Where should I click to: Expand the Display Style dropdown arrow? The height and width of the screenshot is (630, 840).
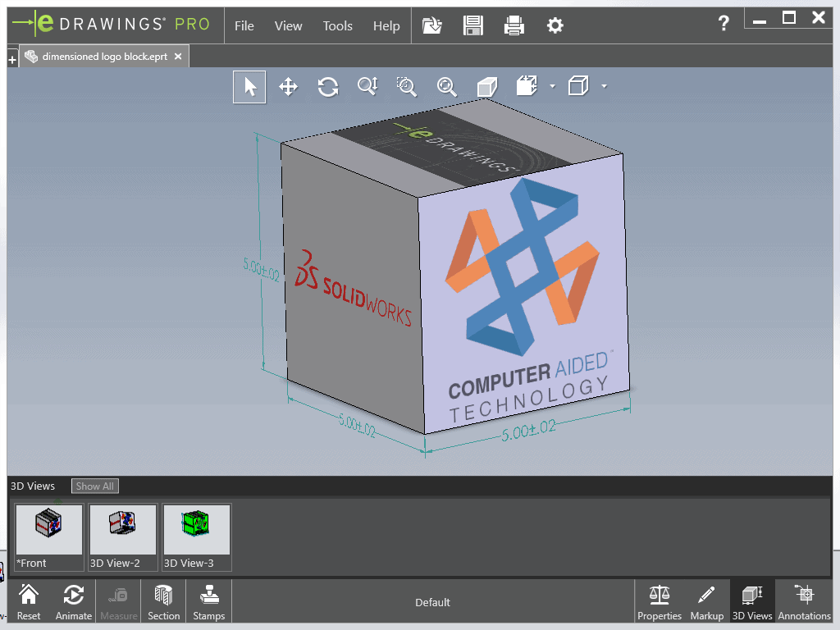(605, 86)
